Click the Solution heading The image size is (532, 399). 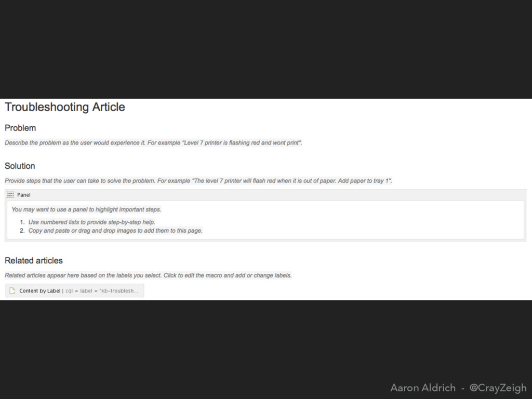tap(20, 166)
